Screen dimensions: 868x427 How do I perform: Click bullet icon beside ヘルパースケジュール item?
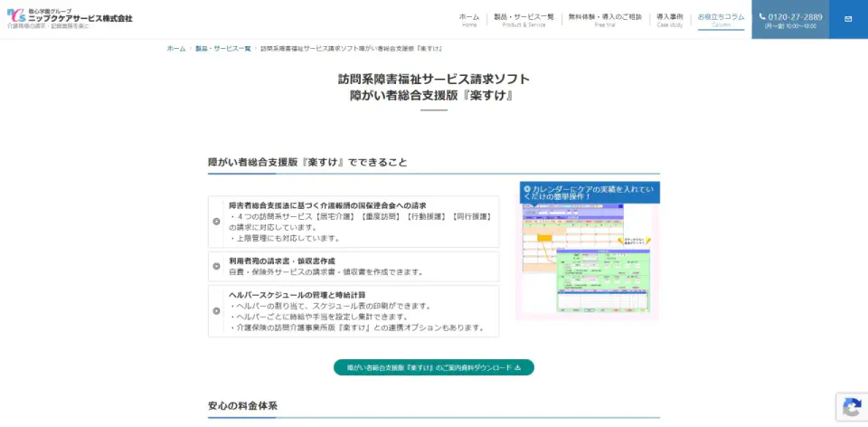(x=216, y=311)
